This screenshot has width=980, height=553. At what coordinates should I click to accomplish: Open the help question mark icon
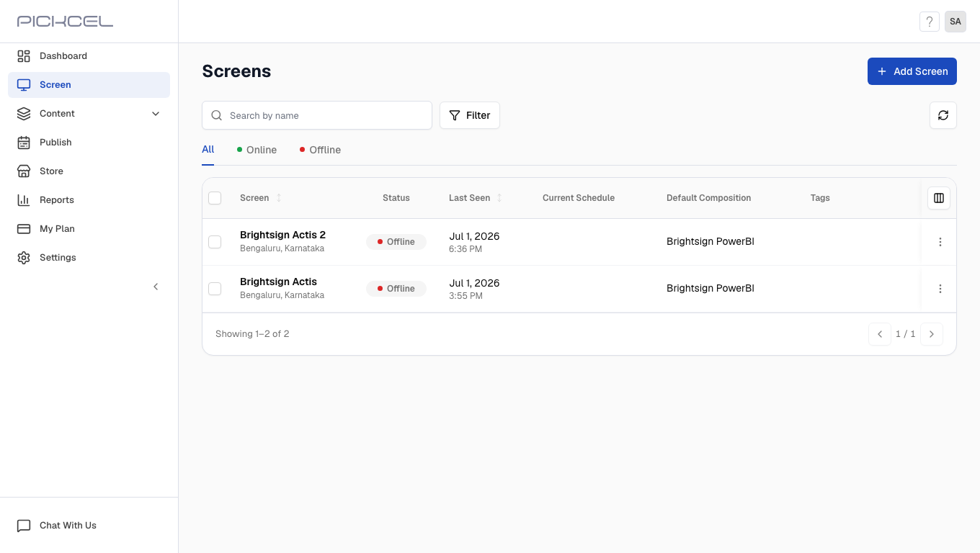pos(930,22)
